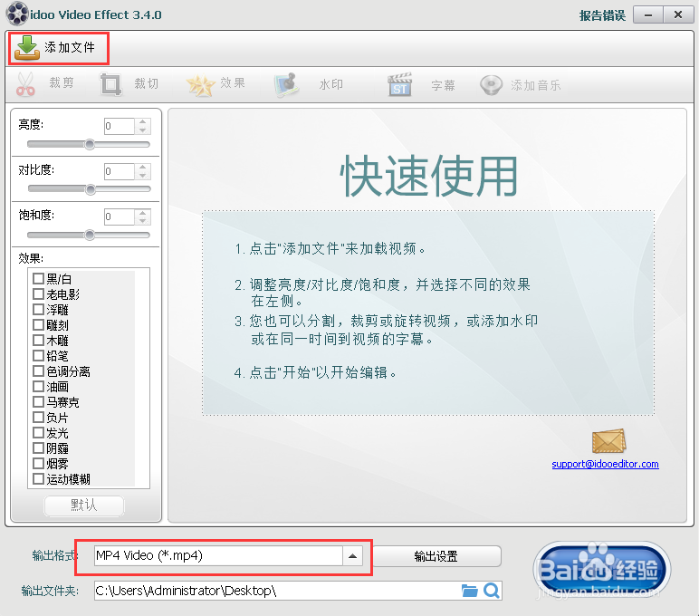The height and width of the screenshot is (616, 699).
Task: Tick the 浮雕 effect checkbox
Action: coord(38,310)
